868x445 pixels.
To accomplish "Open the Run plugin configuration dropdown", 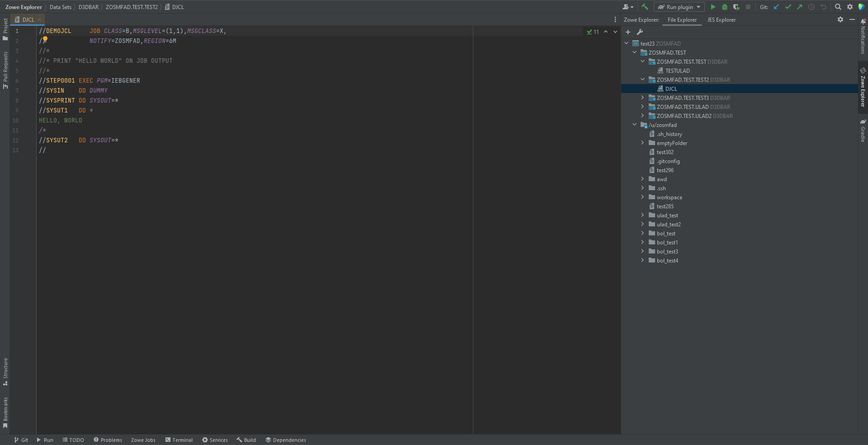I will [x=679, y=7].
